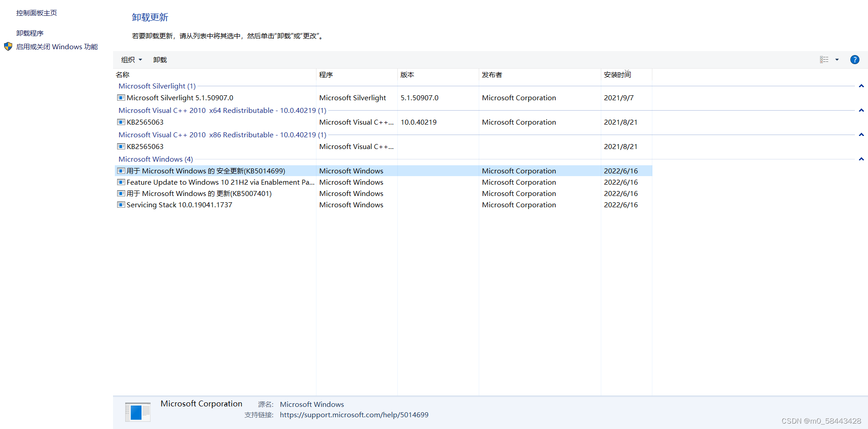Collapse the Microsoft Windows (4) group chevron
The height and width of the screenshot is (429, 868).
pyautogui.click(x=861, y=159)
